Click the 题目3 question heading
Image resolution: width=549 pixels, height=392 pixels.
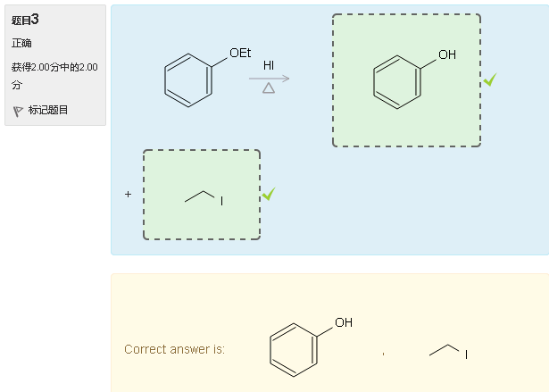coord(25,20)
